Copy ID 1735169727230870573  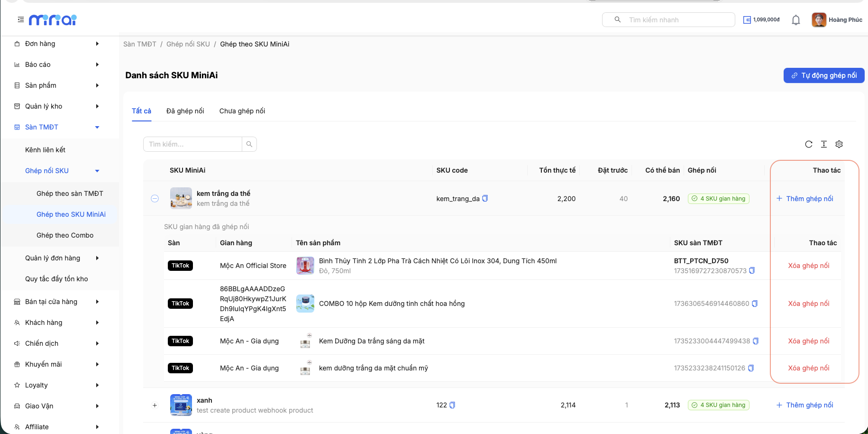pos(752,270)
